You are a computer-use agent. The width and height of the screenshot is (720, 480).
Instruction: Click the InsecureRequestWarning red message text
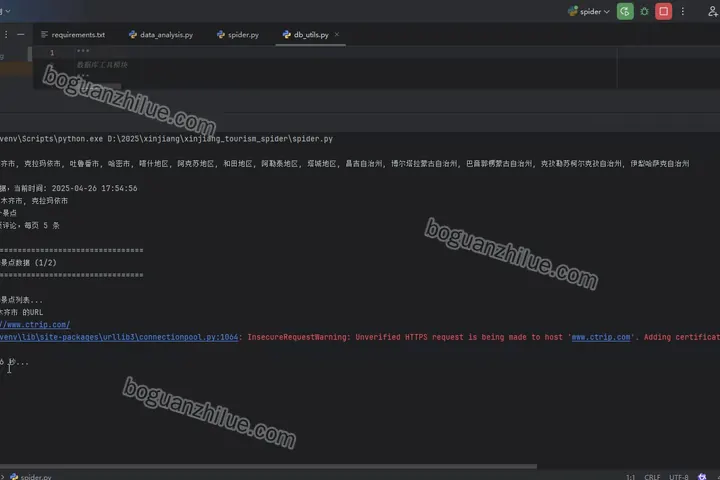click(298, 337)
